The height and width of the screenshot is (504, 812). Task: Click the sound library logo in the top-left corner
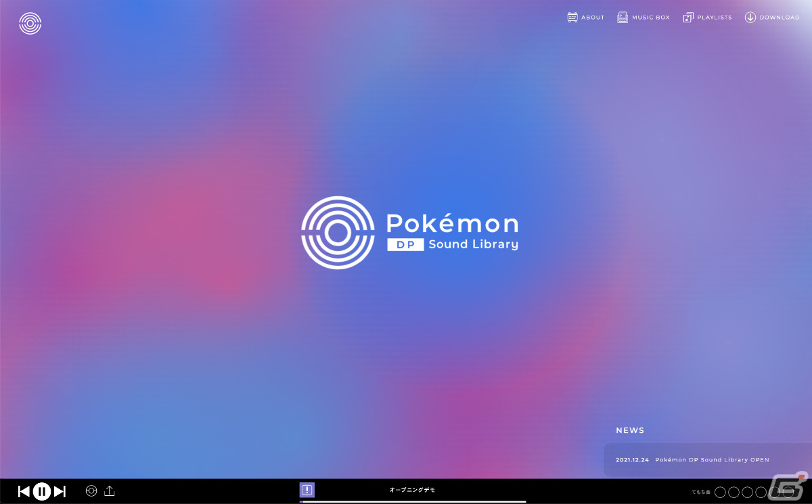click(30, 24)
